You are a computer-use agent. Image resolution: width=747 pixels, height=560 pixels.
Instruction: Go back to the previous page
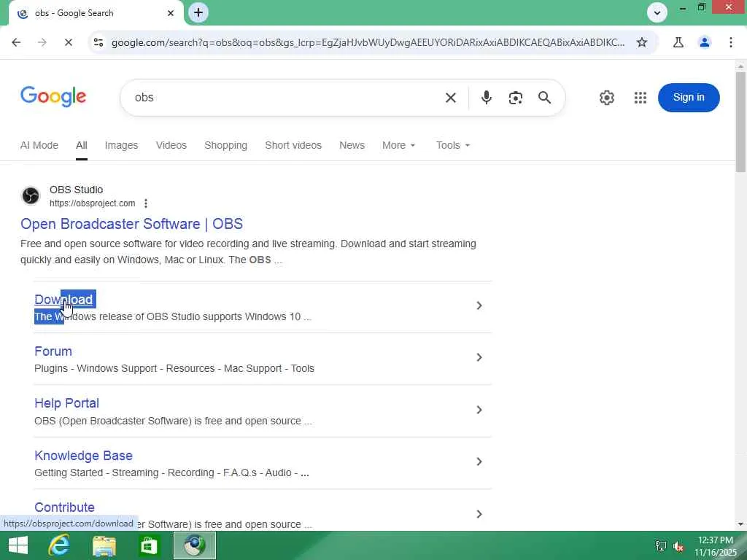tap(16, 42)
